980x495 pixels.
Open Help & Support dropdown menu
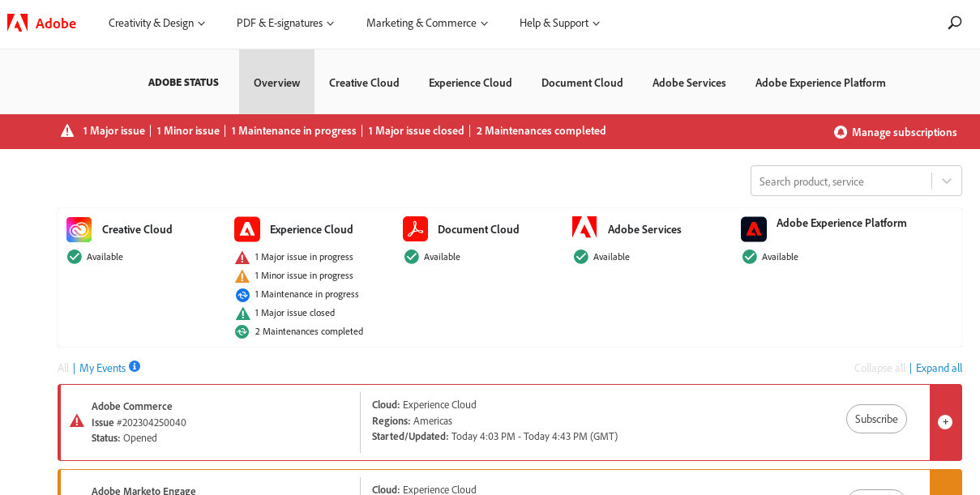(x=560, y=23)
